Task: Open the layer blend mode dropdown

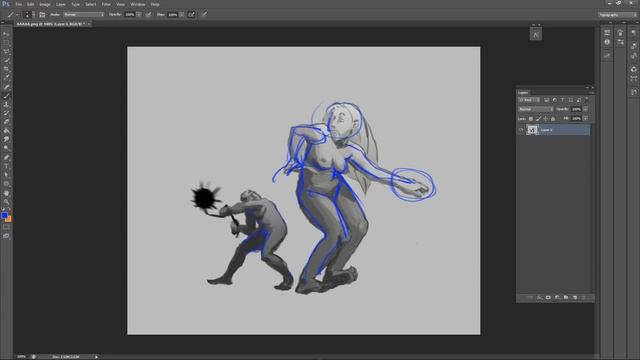Action: click(536, 109)
